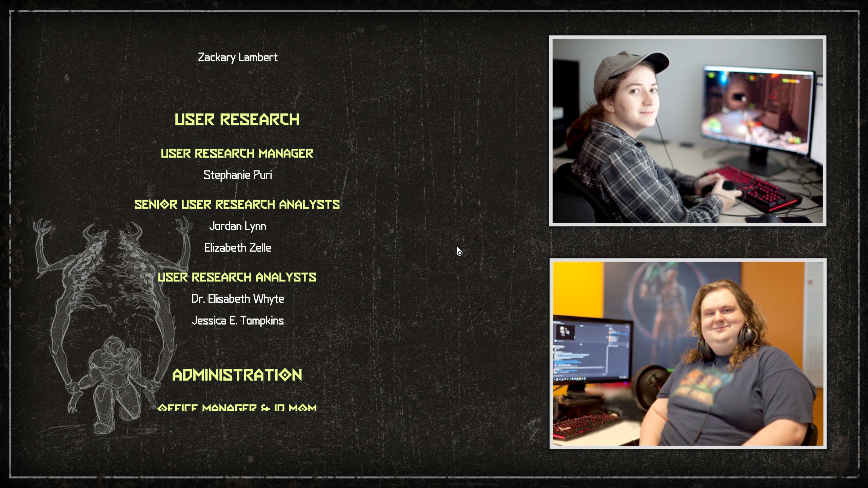The height and width of the screenshot is (488, 868).
Task: Click the USER RESEARCH section heading
Action: pyautogui.click(x=237, y=120)
